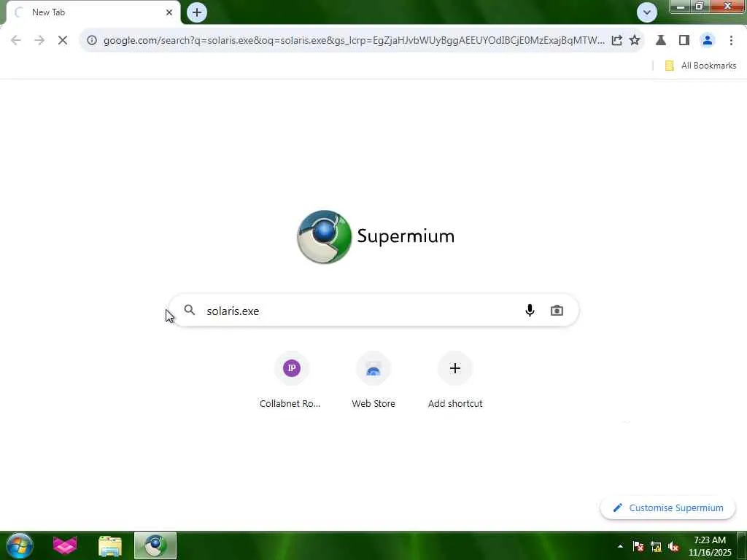This screenshot has width=747, height=560.
Task: Restore down the Supermium window
Action: [x=700, y=7]
